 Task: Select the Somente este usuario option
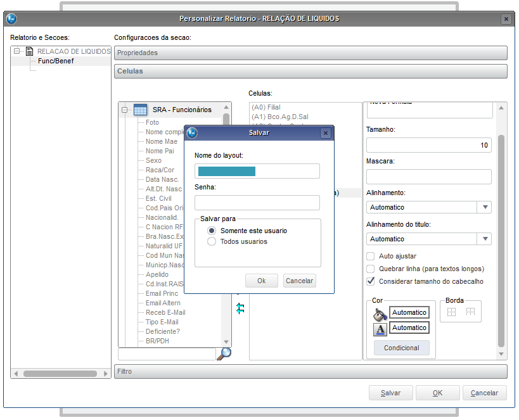click(x=212, y=231)
